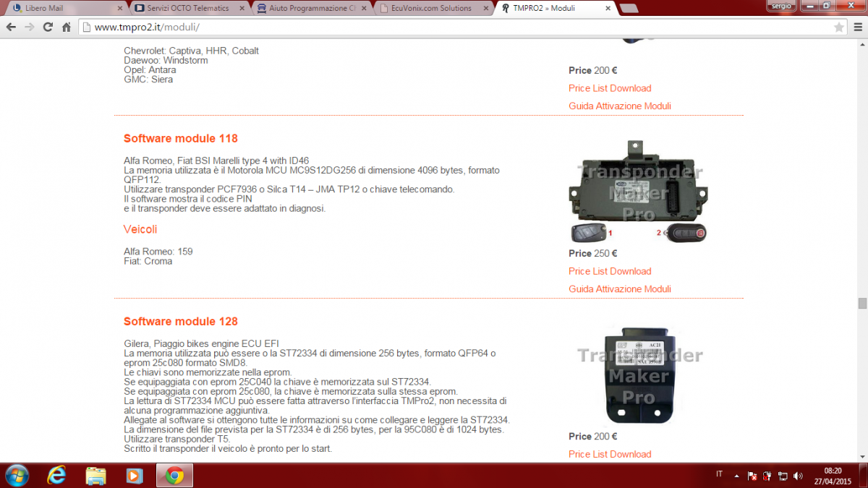This screenshot has height=488, width=868.
Task: Bookmark this page with the star icon
Action: click(x=839, y=27)
